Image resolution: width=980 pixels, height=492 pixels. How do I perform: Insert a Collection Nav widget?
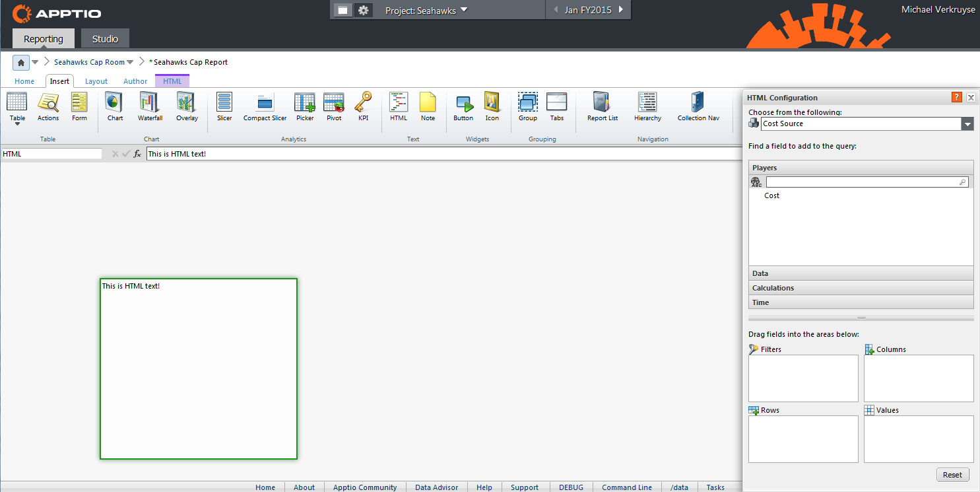click(x=698, y=107)
